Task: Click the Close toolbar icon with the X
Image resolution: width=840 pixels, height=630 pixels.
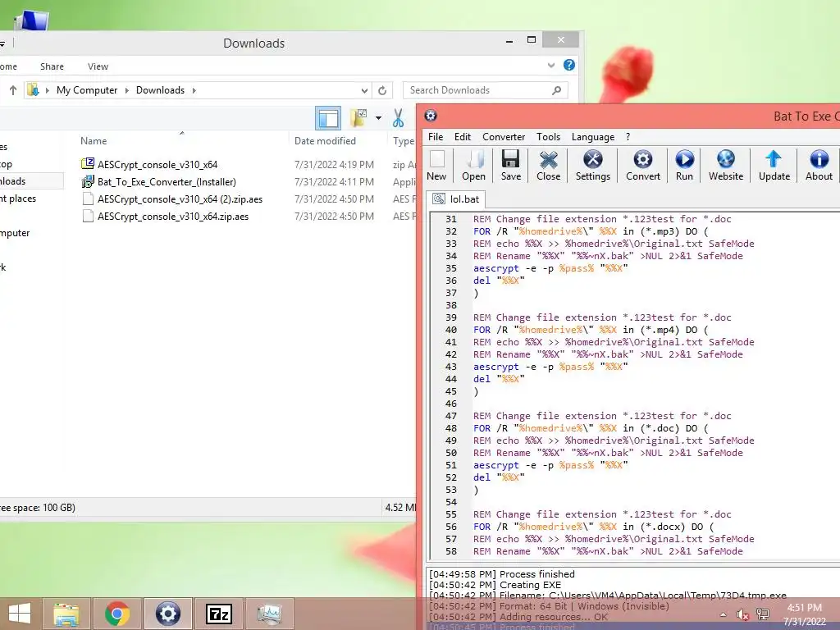Action: [x=549, y=166]
